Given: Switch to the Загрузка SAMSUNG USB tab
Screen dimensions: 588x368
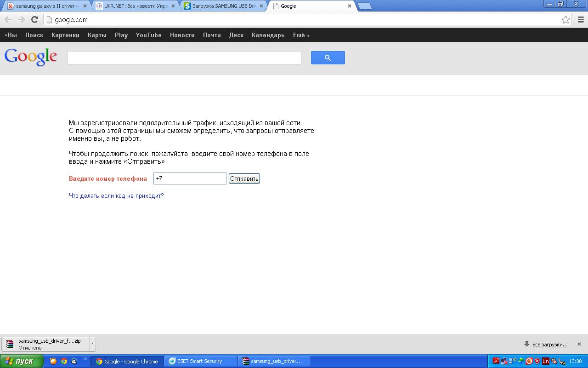Looking at the screenshot, I should (224, 6).
